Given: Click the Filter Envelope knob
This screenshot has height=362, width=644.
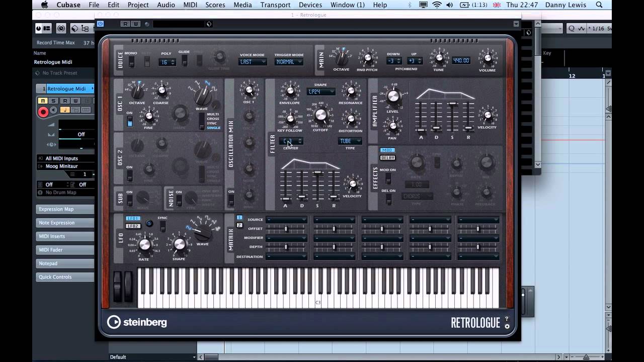Looking at the screenshot, I should pyautogui.click(x=290, y=91).
